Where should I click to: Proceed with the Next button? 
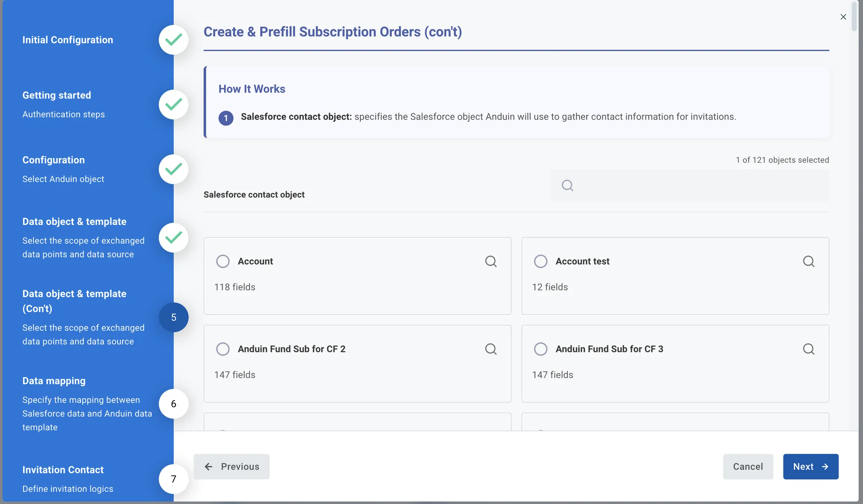pos(811,467)
